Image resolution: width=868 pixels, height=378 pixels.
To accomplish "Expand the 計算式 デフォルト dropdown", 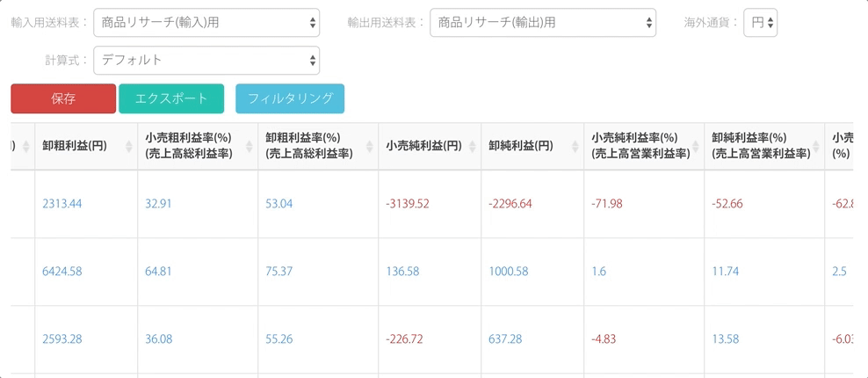I will click(206, 61).
